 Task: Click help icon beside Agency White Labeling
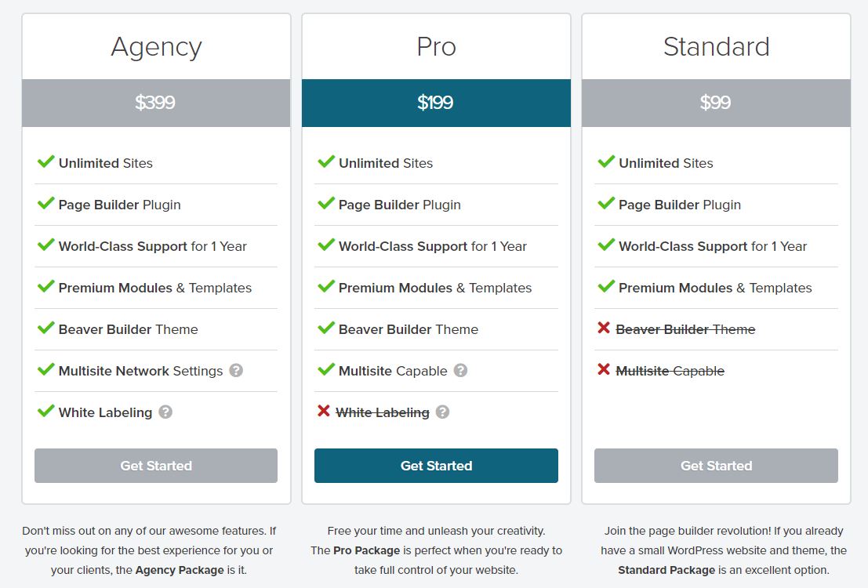[x=165, y=412]
